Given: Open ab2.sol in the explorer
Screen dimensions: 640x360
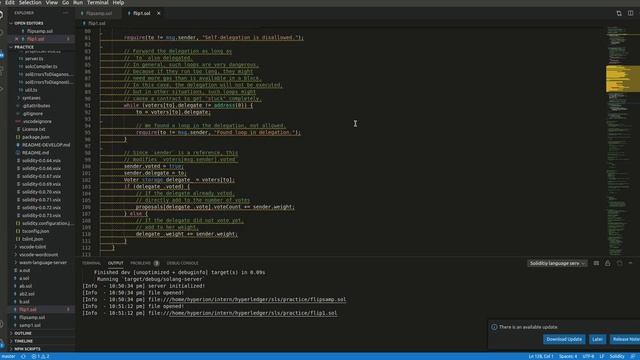Looking at the screenshot, I should pos(27,294).
